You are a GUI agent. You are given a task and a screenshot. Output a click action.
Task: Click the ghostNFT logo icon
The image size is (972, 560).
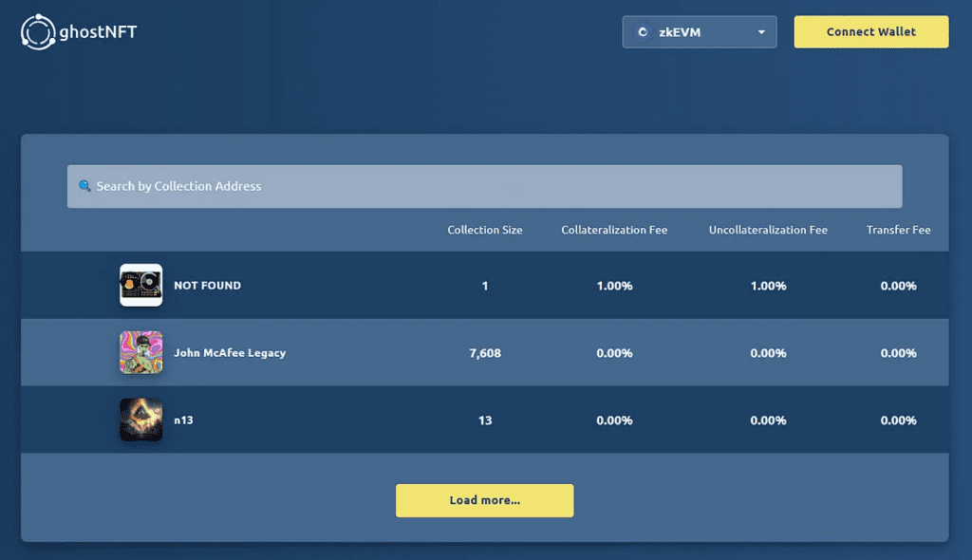pyautogui.click(x=39, y=32)
